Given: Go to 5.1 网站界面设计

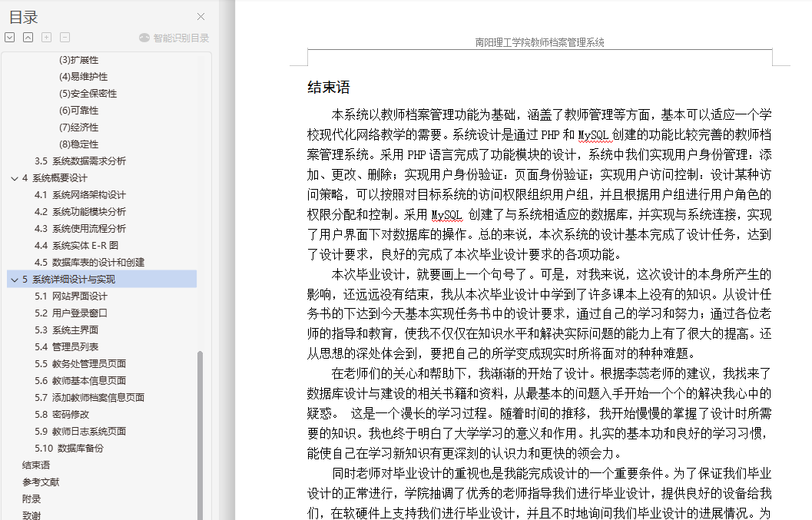Looking at the screenshot, I should [x=71, y=296].
